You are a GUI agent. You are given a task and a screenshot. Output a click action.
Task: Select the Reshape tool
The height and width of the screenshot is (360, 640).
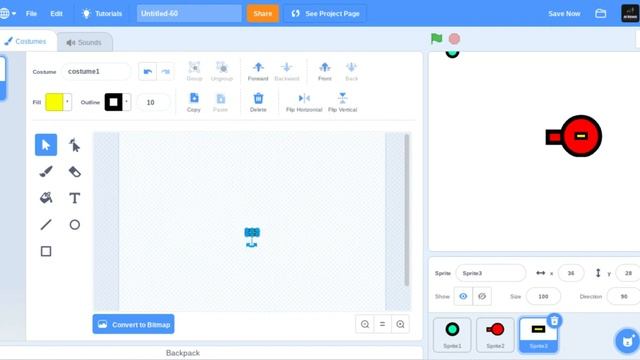click(74, 145)
